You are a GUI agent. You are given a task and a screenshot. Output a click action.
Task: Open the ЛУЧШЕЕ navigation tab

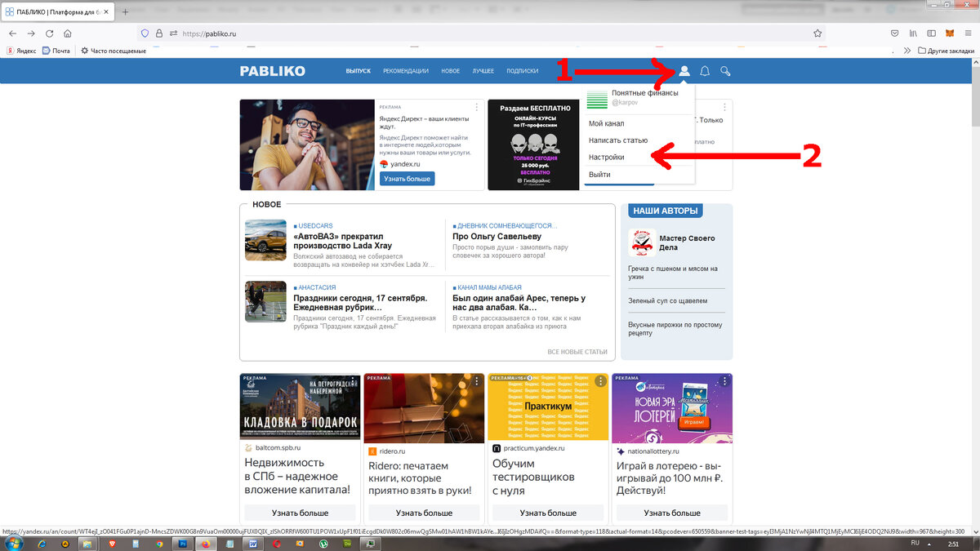483,71
